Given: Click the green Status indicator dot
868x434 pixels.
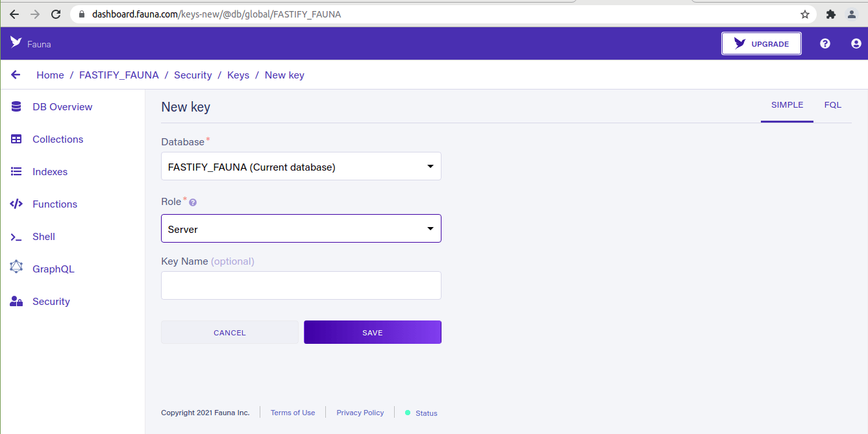Looking at the screenshot, I should pos(408,413).
